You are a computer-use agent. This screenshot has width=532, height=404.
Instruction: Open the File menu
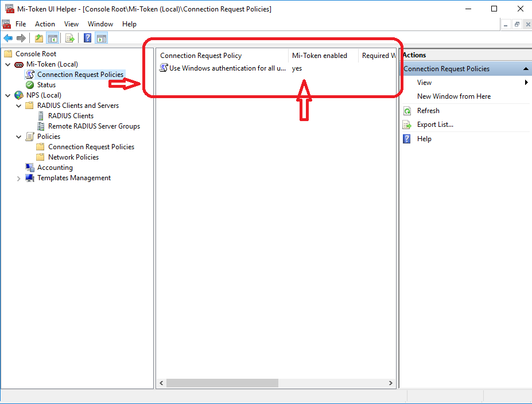click(x=21, y=24)
